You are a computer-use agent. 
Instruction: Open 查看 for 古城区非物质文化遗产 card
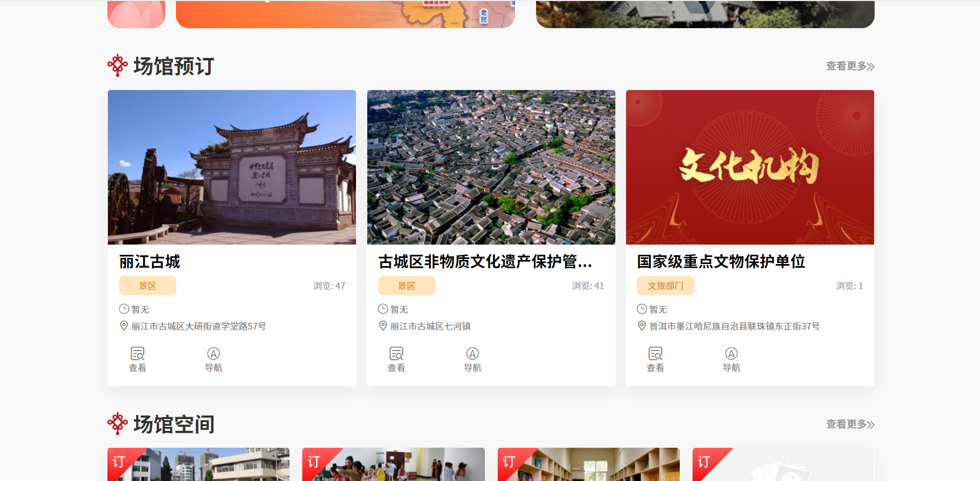point(396,354)
